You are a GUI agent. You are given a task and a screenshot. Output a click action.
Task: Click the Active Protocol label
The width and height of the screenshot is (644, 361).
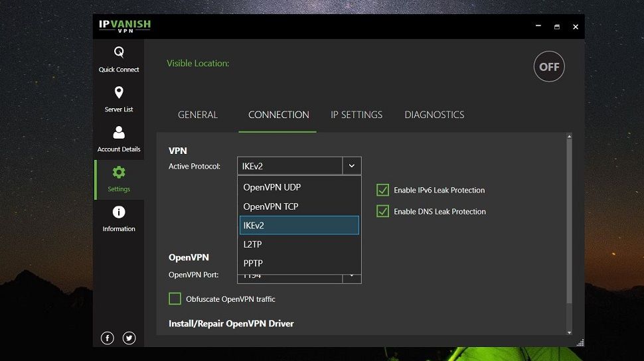(195, 167)
